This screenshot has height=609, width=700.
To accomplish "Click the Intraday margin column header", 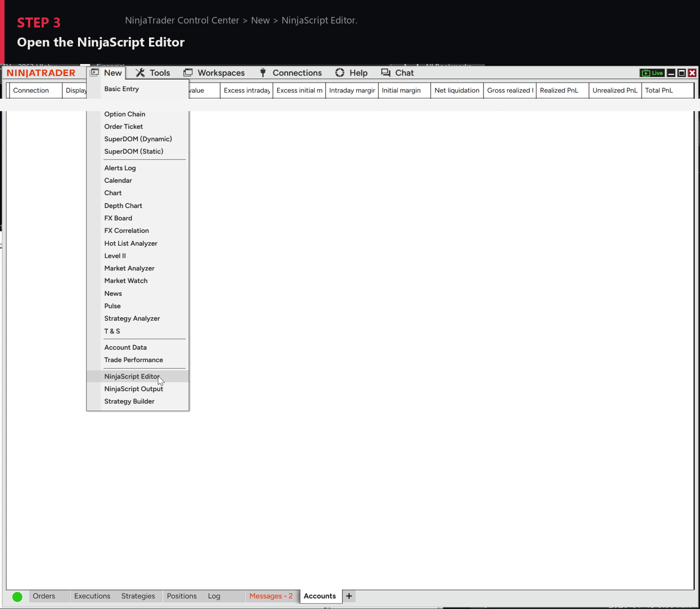I will tap(352, 90).
